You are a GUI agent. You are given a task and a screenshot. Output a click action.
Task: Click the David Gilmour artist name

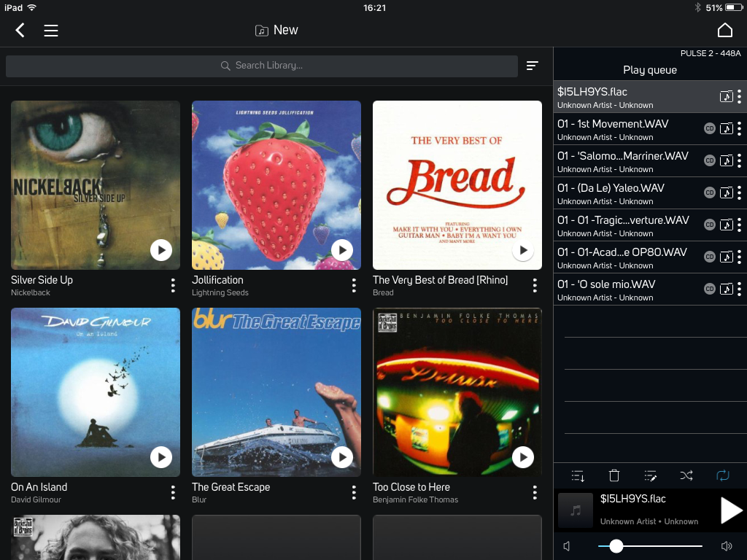(36, 499)
